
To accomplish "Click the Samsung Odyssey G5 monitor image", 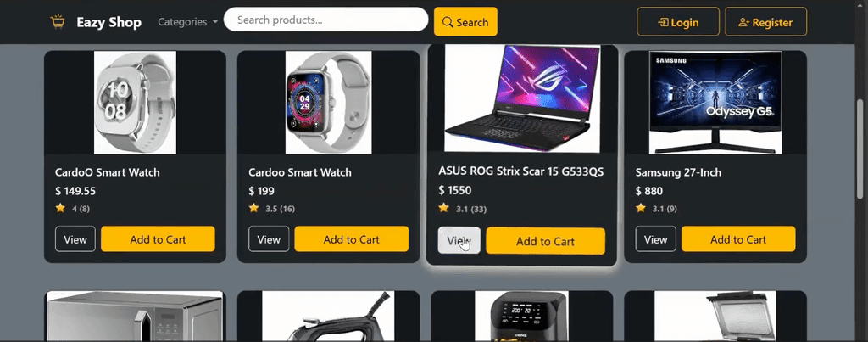I will (x=715, y=102).
